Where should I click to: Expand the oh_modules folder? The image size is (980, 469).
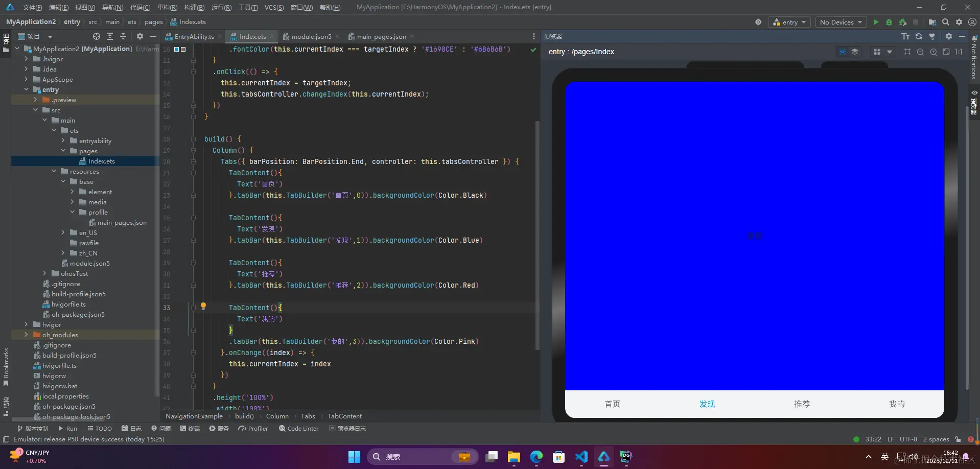pos(26,335)
